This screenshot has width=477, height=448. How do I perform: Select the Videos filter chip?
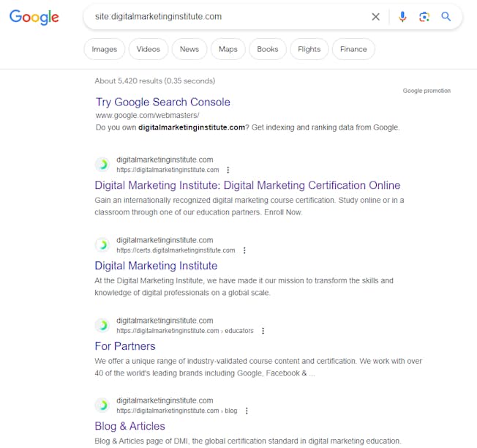(149, 49)
